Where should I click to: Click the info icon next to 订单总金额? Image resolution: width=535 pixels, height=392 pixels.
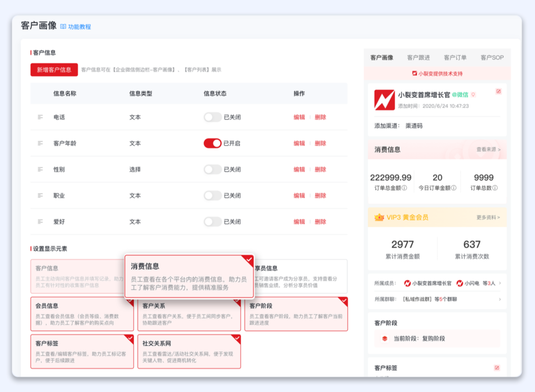(405, 188)
